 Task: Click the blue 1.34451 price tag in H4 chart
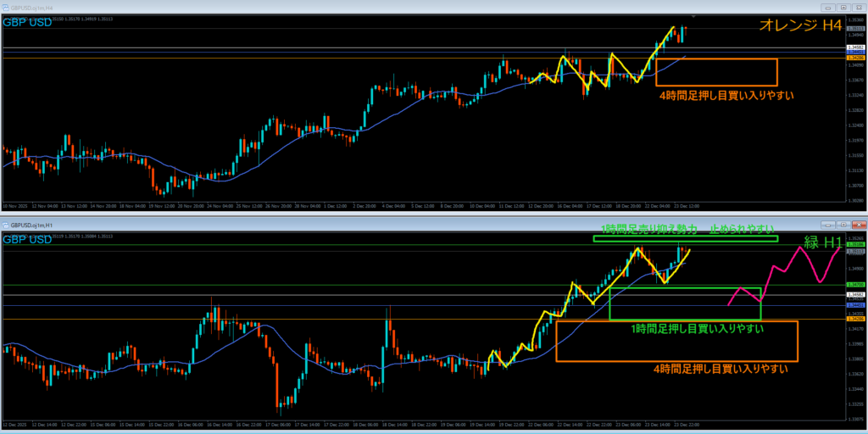click(x=856, y=53)
